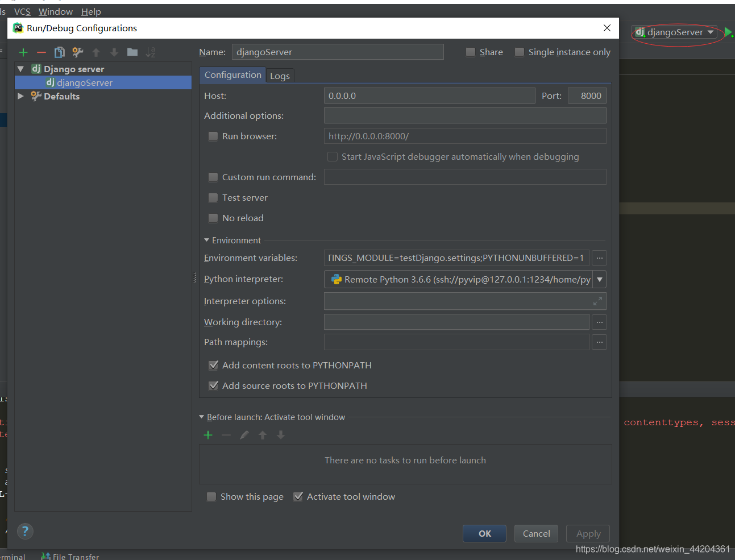Uncheck Activate tool window

298,497
